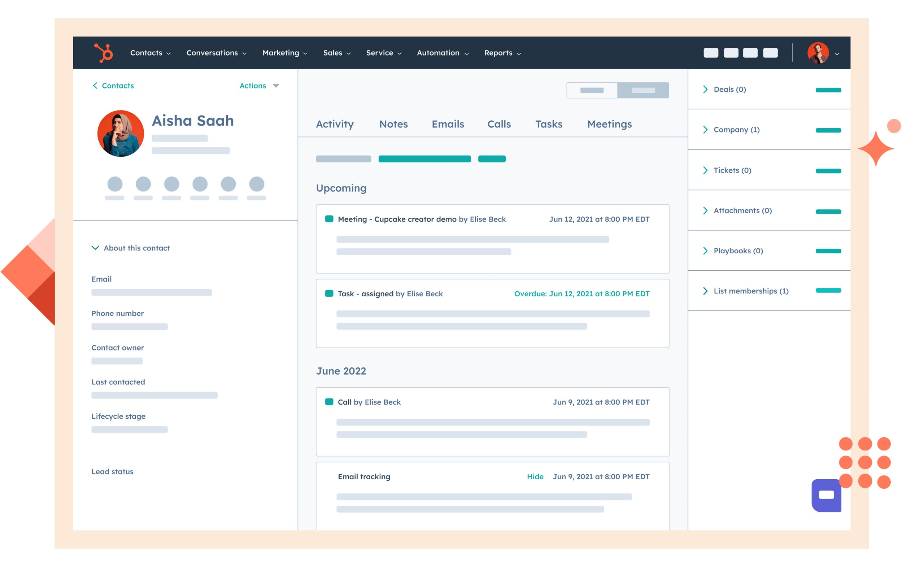Click the back arrow beside Contacts
The width and height of the screenshot is (924, 567).
(95, 86)
